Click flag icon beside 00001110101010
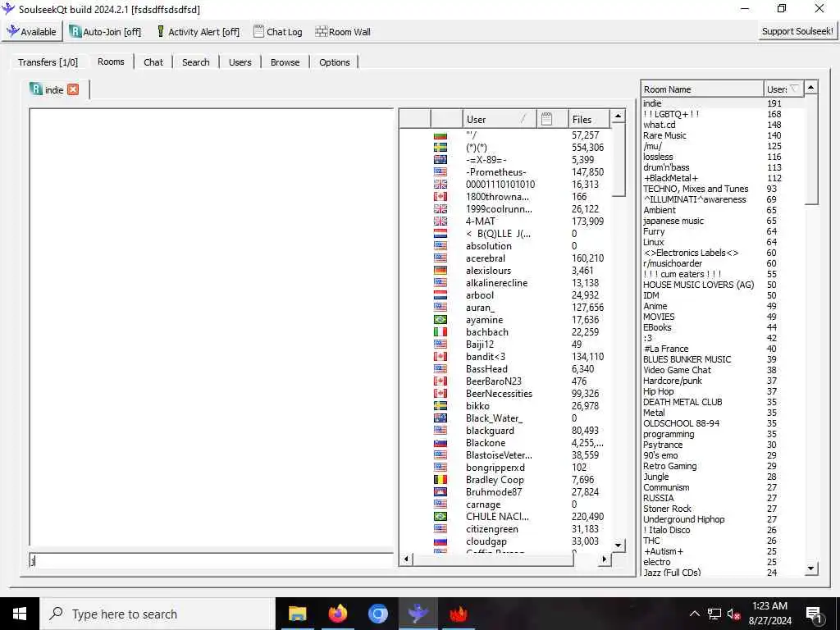The width and height of the screenshot is (840, 630). [x=441, y=185]
